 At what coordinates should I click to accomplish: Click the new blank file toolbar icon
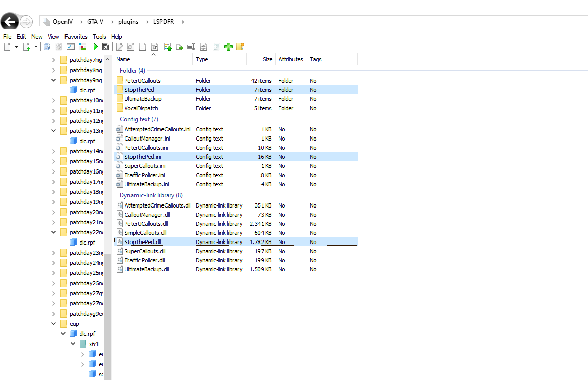7,47
